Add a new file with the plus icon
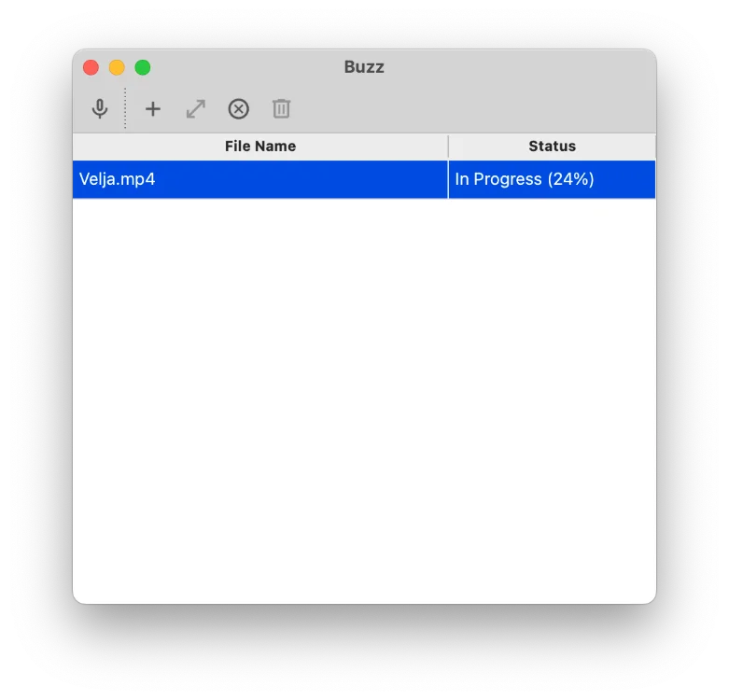This screenshot has width=729, height=700. point(153,109)
